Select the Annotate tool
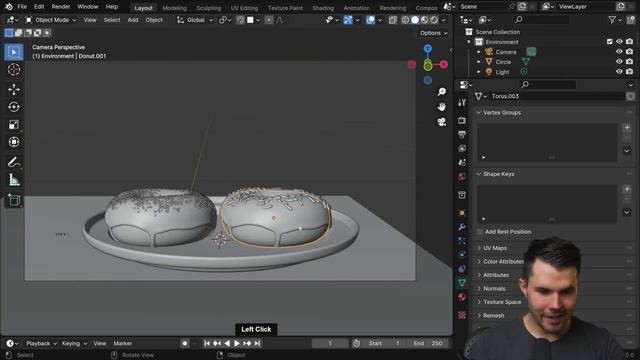Screen dimensions: 640x360 point(14,162)
